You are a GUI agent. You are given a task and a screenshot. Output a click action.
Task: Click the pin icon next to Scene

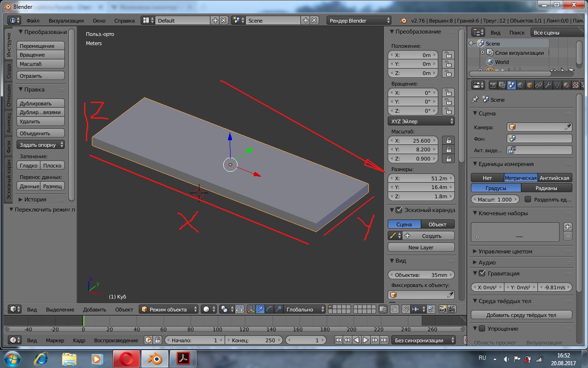[x=475, y=99]
